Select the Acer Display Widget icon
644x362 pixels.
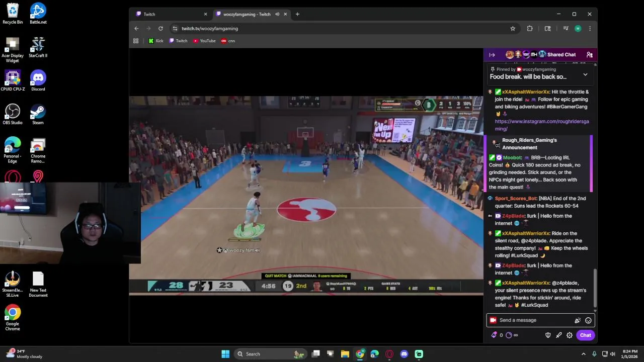pos(13,50)
